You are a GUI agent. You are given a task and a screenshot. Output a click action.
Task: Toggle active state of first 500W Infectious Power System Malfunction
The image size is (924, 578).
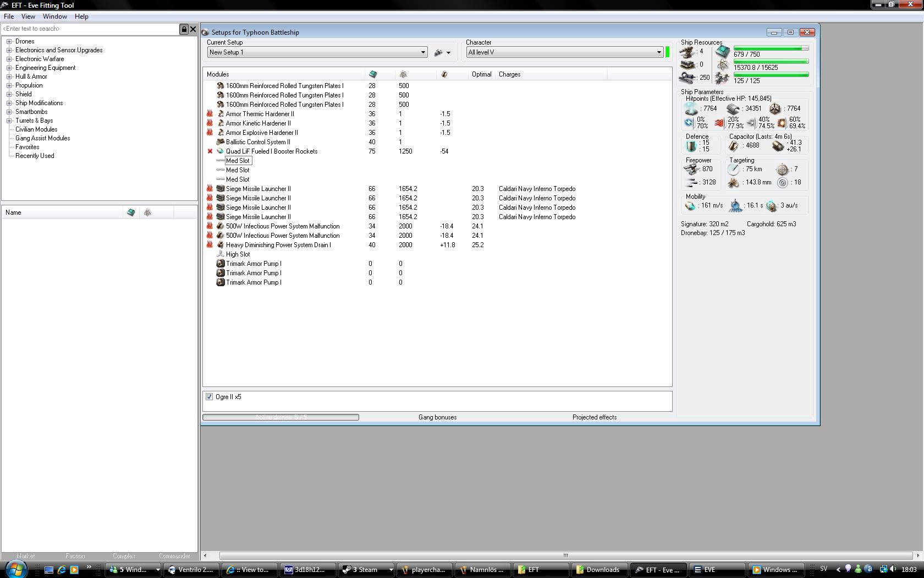[210, 226]
